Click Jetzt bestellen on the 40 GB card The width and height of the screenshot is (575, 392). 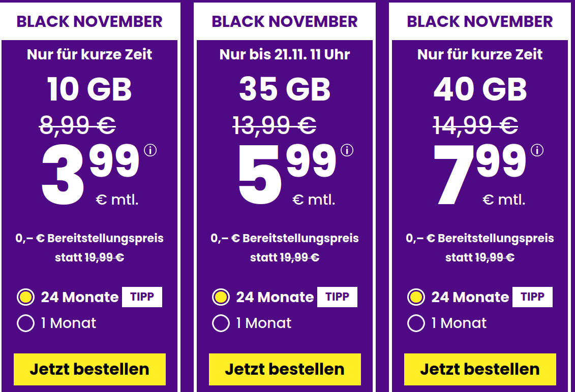pyautogui.click(x=479, y=369)
